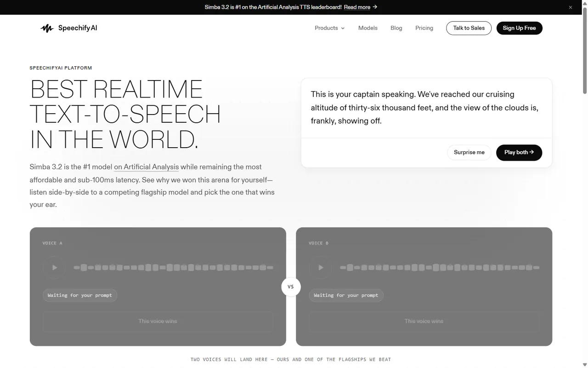Click into the captain speaking prompt text field
The height and width of the screenshot is (368, 588).
426,108
